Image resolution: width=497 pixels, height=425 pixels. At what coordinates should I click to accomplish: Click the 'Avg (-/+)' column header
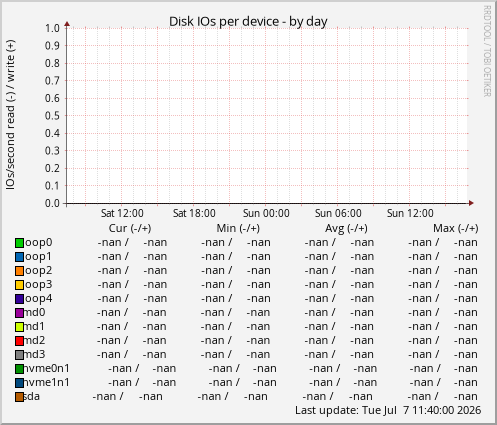pyautogui.click(x=346, y=228)
